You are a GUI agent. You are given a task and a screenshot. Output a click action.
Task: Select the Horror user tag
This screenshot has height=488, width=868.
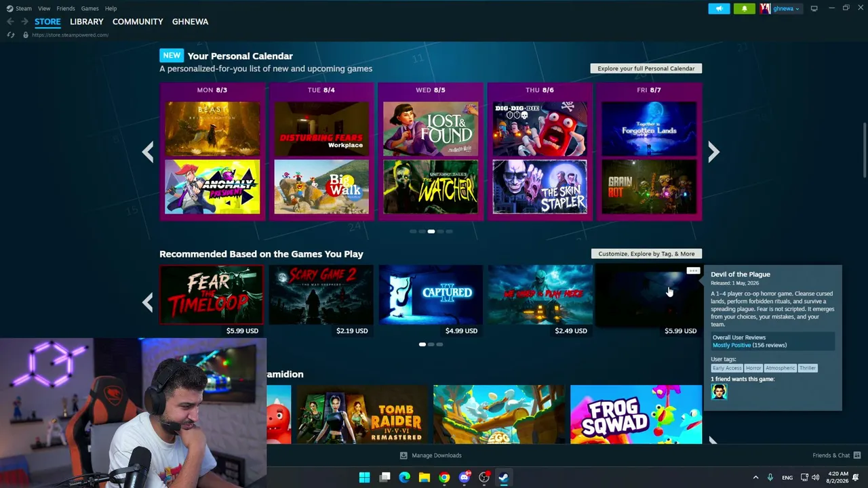(x=753, y=368)
